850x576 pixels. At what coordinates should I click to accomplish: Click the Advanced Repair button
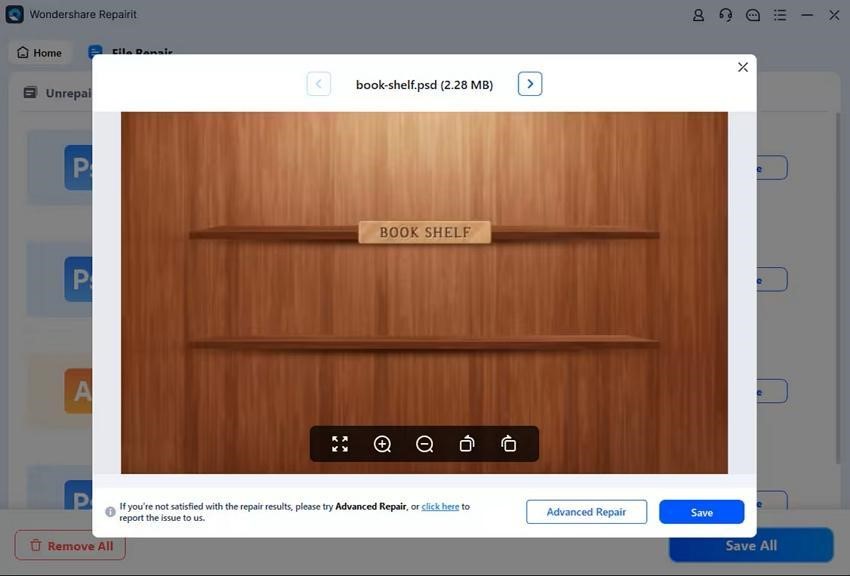point(586,512)
